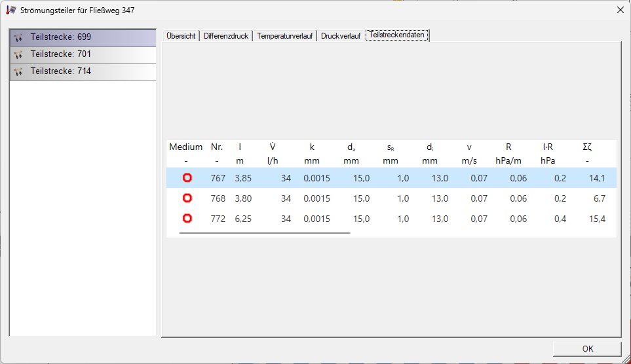This screenshot has width=631, height=364.
Task: Open the Differenzdruck tab
Action: [x=226, y=36]
